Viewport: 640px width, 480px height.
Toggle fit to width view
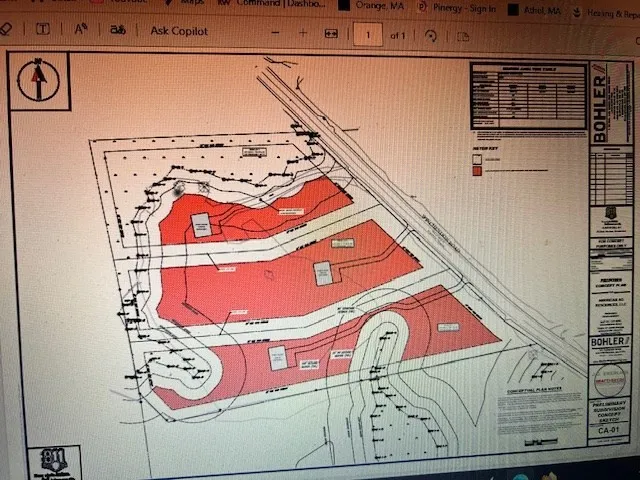tap(331, 34)
